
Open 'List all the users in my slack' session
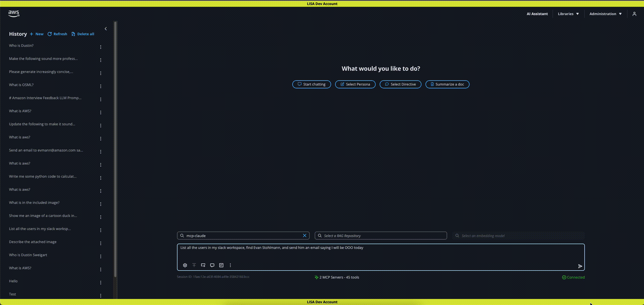click(x=40, y=229)
